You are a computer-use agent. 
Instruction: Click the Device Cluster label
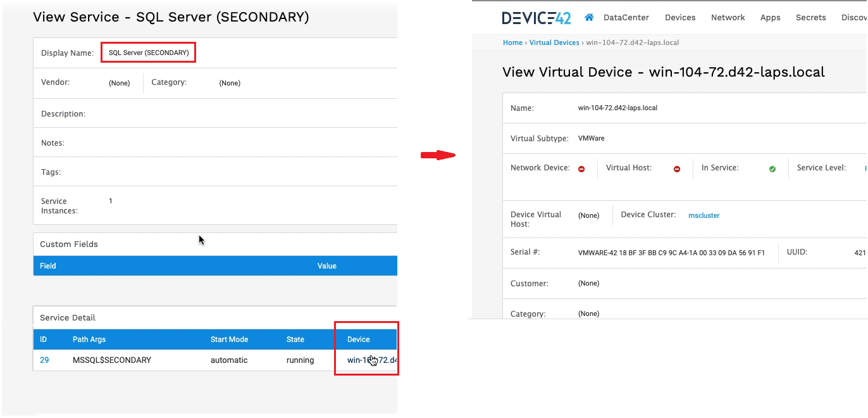pyautogui.click(x=648, y=215)
